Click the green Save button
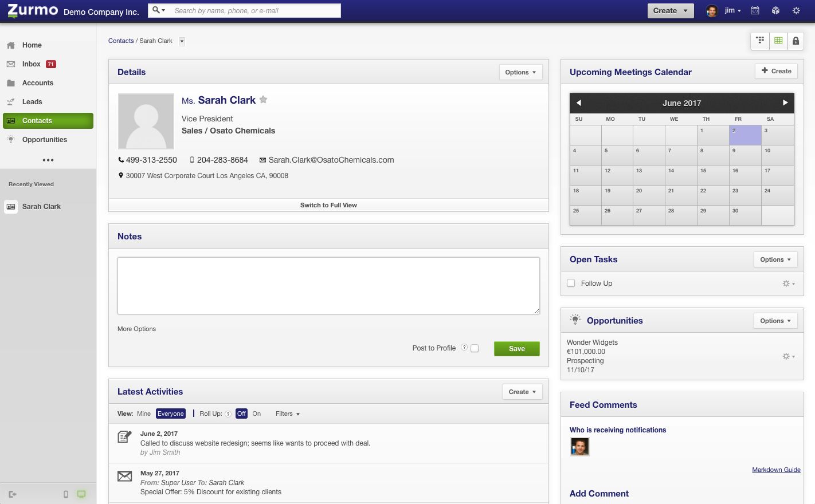Image resolution: width=815 pixels, height=504 pixels. coord(516,349)
